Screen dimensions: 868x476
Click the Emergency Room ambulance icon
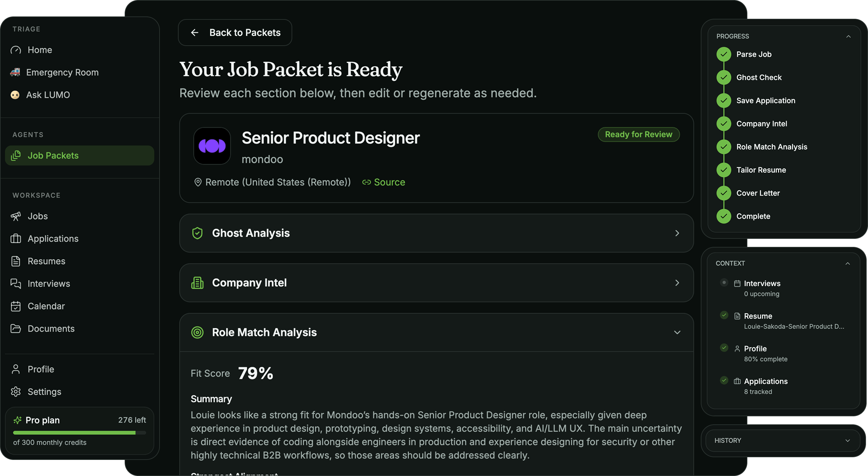[x=15, y=72]
